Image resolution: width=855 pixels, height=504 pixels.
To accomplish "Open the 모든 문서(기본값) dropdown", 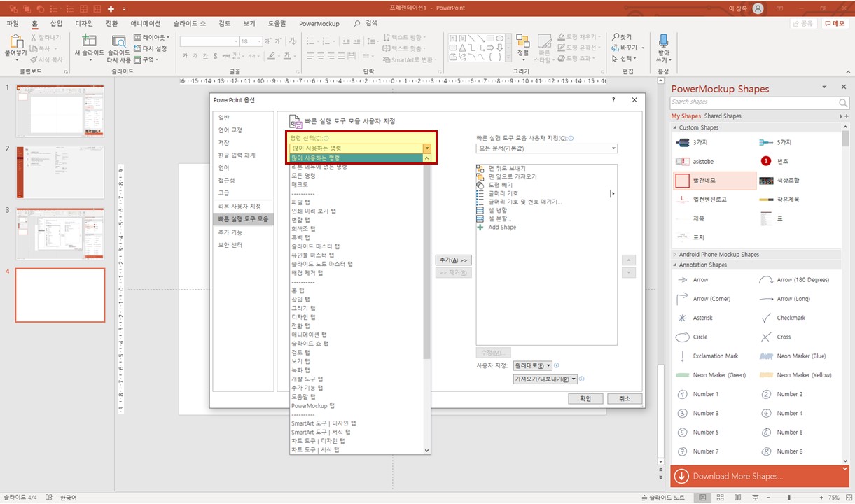I will click(x=546, y=148).
